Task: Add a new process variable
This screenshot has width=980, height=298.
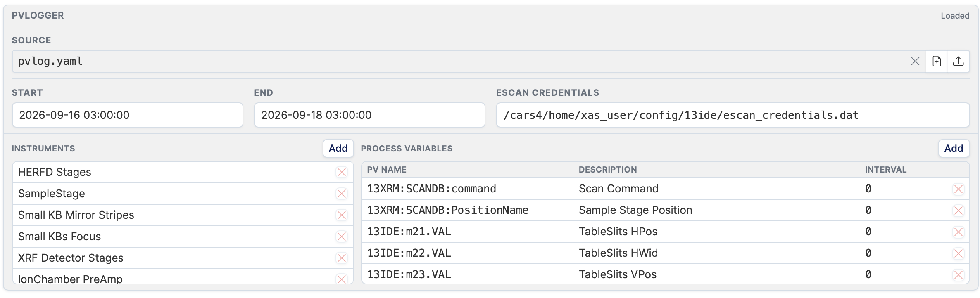Action: [954, 149]
